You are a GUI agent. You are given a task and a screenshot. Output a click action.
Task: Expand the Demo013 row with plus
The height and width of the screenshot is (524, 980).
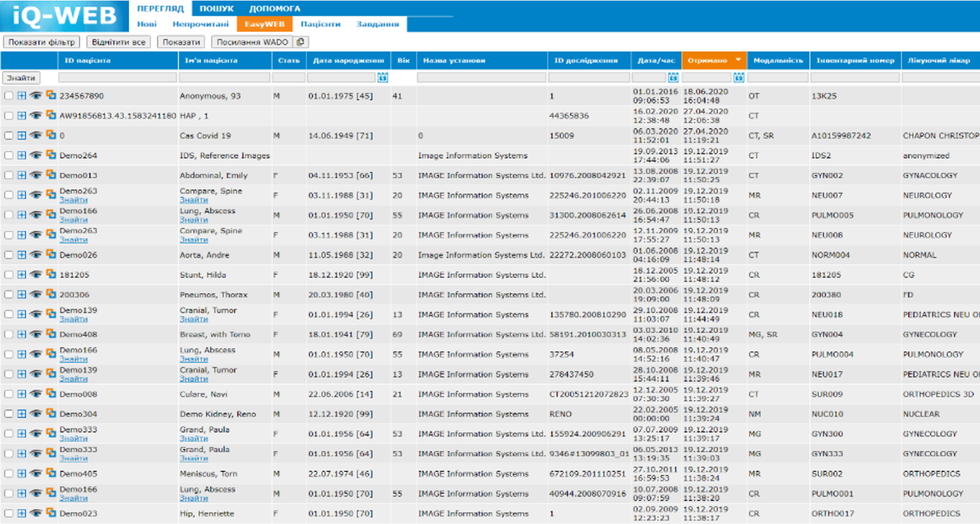click(x=22, y=175)
